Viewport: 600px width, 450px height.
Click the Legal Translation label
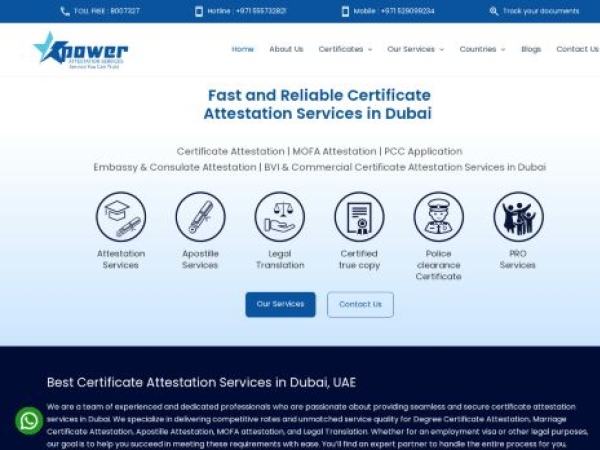coord(280,259)
